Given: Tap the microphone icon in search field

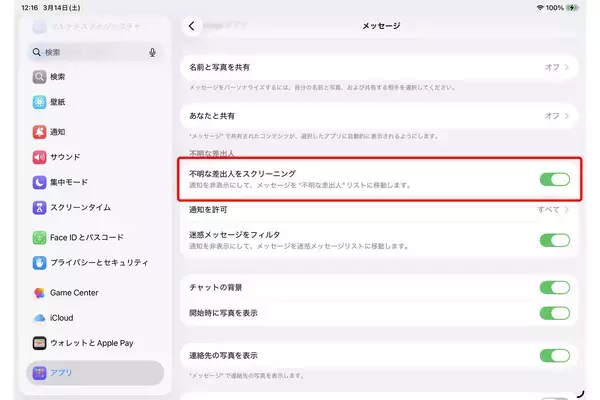Looking at the screenshot, I should pyautogui.click(x=152, y=52).
